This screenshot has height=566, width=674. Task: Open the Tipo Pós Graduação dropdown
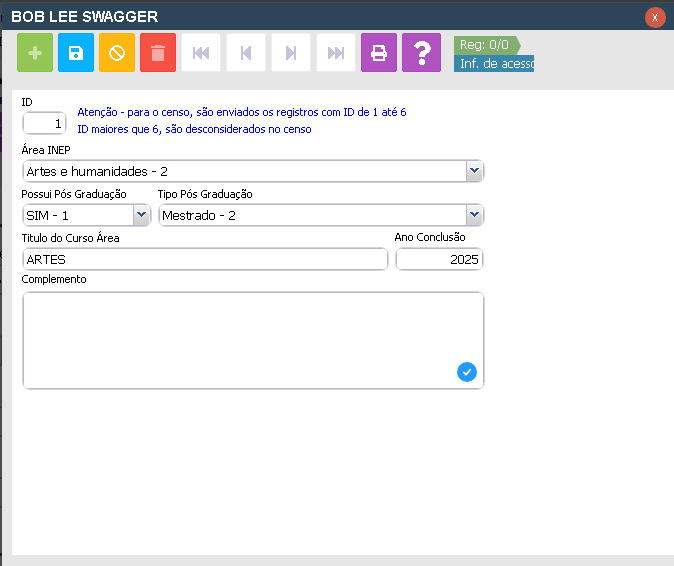coord(474,215)
